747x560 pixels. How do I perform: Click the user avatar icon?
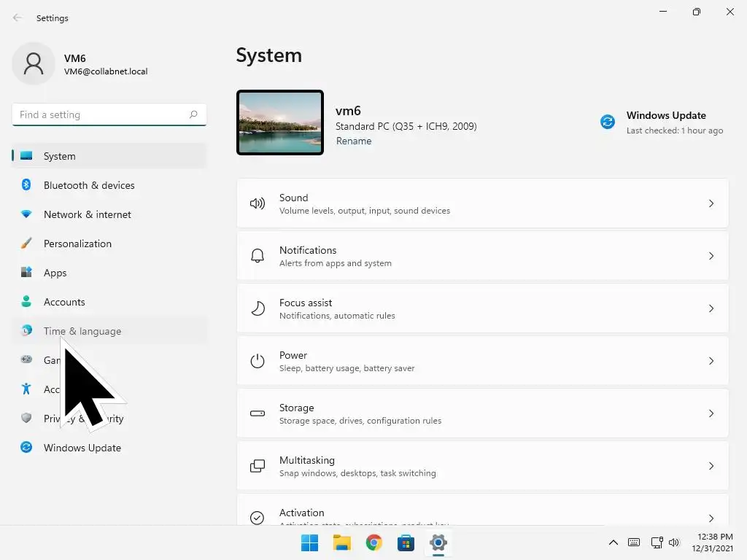coord(34,64)
